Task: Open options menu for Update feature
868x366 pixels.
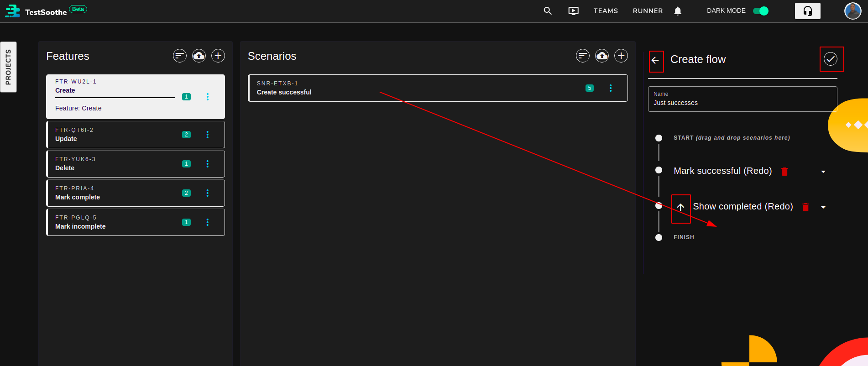Action: click(x=208, y=135)
